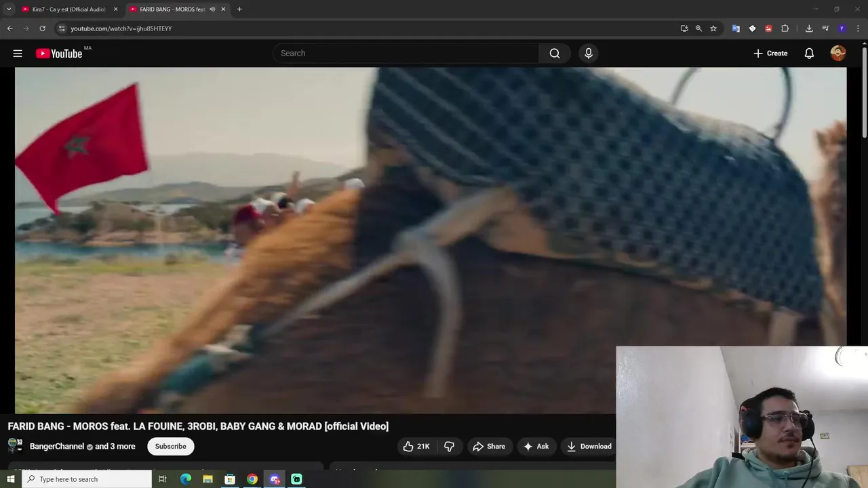
Task: Open the Chrome profile 'y' avatar
Action: 842,28
